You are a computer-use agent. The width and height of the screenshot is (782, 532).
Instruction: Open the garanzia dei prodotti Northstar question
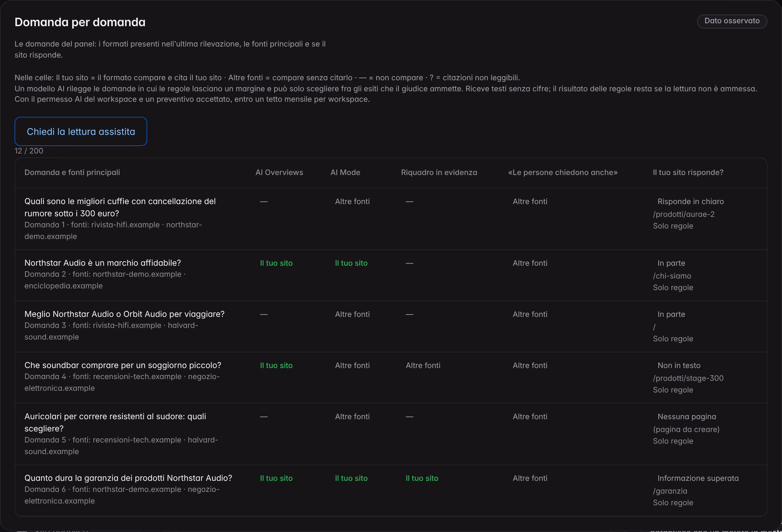pos(128,478)
